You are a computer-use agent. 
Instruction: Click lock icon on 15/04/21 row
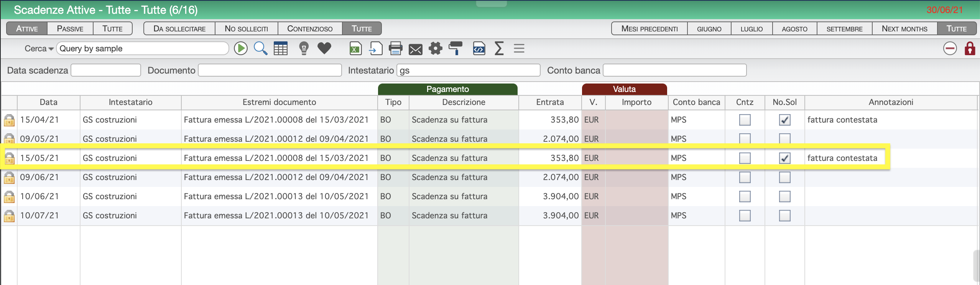click(x=9, y=120)
